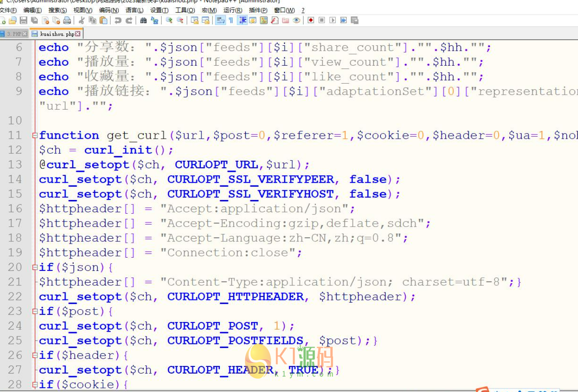Click line number 17 in the margin
The width and height of the screenshot is (578, 392).
(15, 223)
